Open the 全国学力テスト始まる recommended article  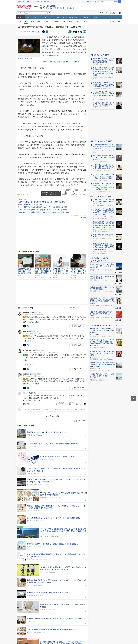click(47, 432)
